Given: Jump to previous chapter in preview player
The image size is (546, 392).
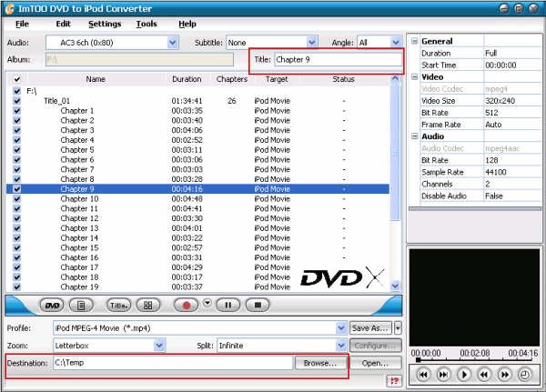Looking at the screenshot, I should pos(423,375).
